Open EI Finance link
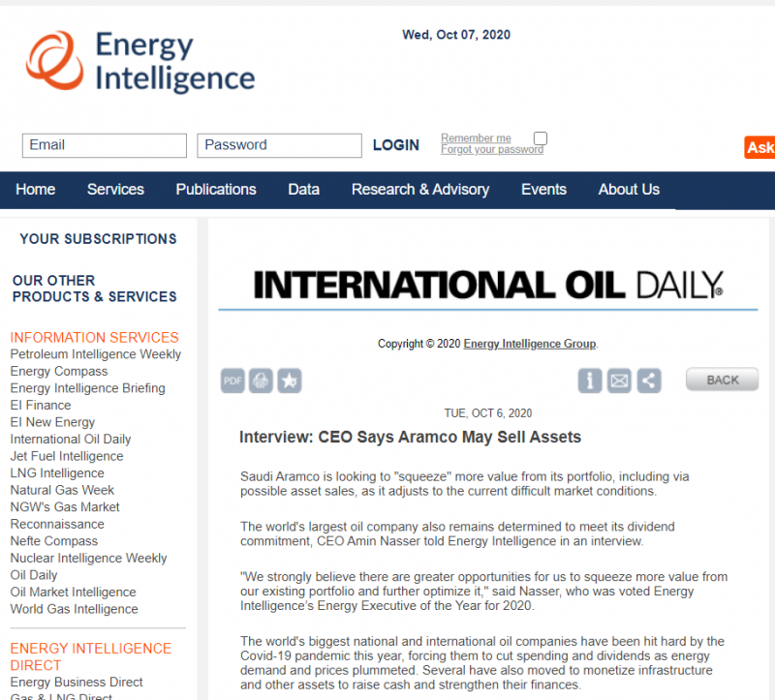This screenshot has width=775, height=700. (41, 405)
